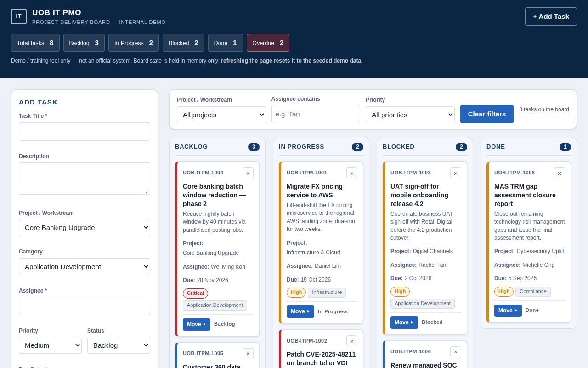Viewport: 588px width, 368px height.
Task: Open the Status dropdown set to Backlog
Action: click(x=119, y=345)
